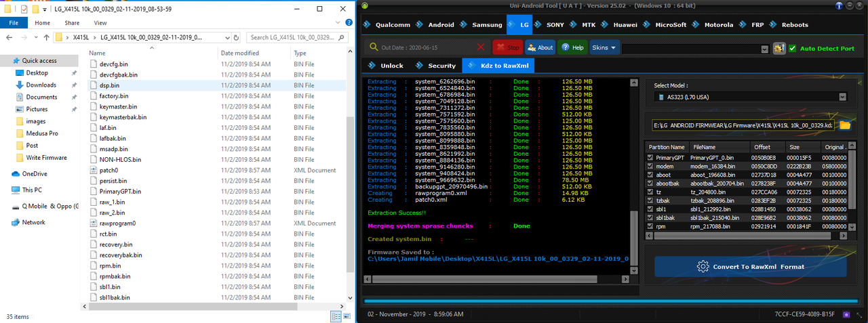The image size is (868, 323).
Task: Click the port settings gear icon
Action: [778, 48]
